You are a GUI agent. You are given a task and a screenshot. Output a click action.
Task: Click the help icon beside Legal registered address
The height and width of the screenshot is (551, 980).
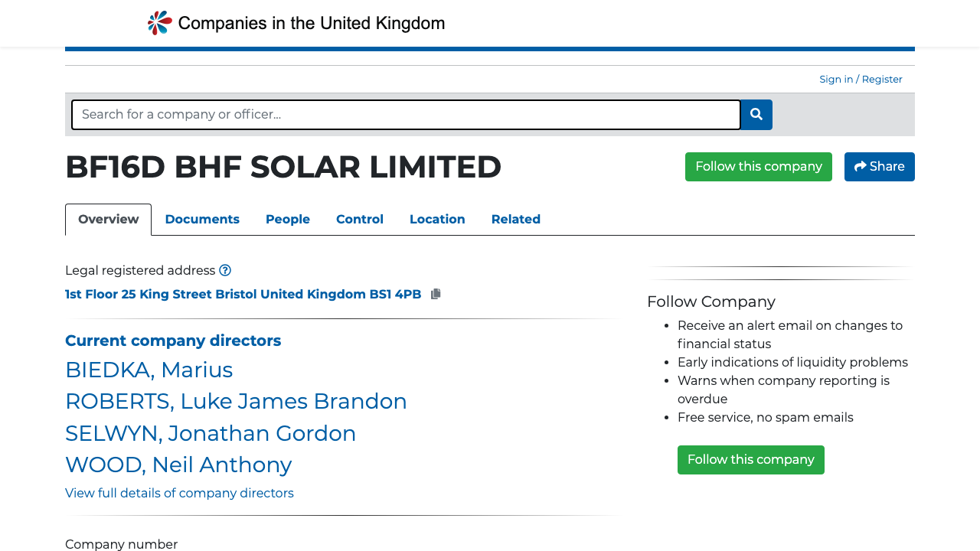(x=225, y=270)
